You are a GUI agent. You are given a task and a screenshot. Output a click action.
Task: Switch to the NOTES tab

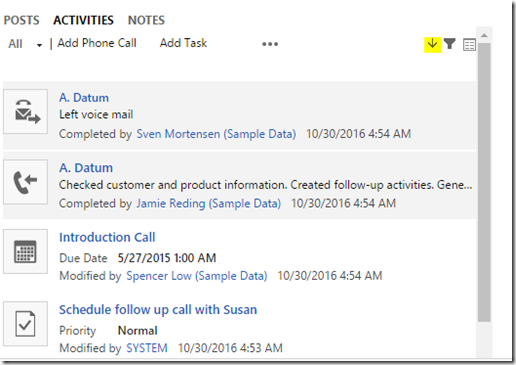pyautogui.click(x=146, y=20)
